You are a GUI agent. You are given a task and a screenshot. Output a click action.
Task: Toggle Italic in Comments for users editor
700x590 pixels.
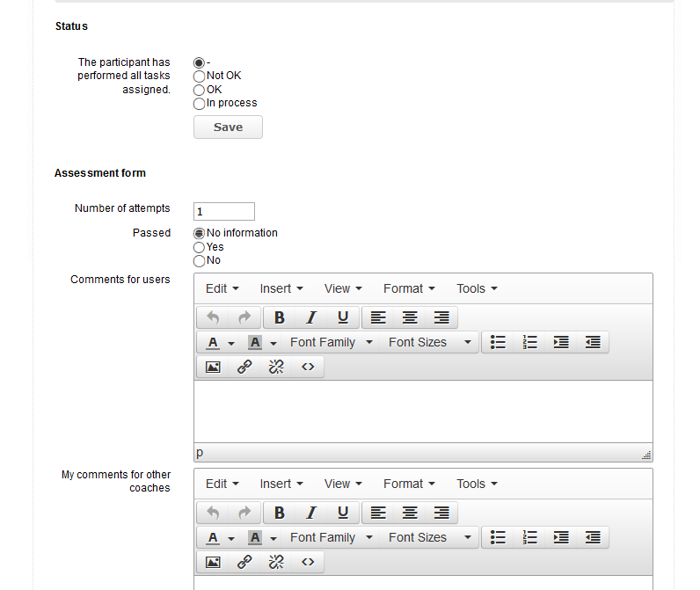[x=311, y=317]
